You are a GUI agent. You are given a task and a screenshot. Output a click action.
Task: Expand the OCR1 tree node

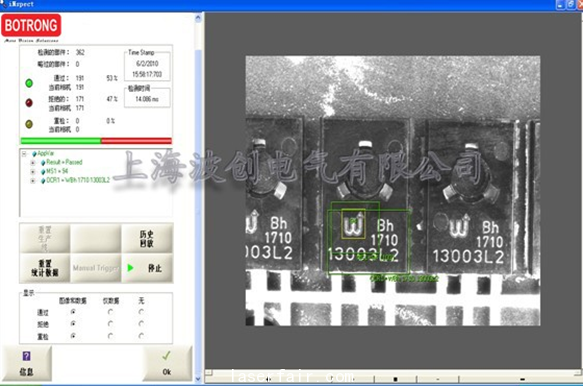tap(33, 181)
